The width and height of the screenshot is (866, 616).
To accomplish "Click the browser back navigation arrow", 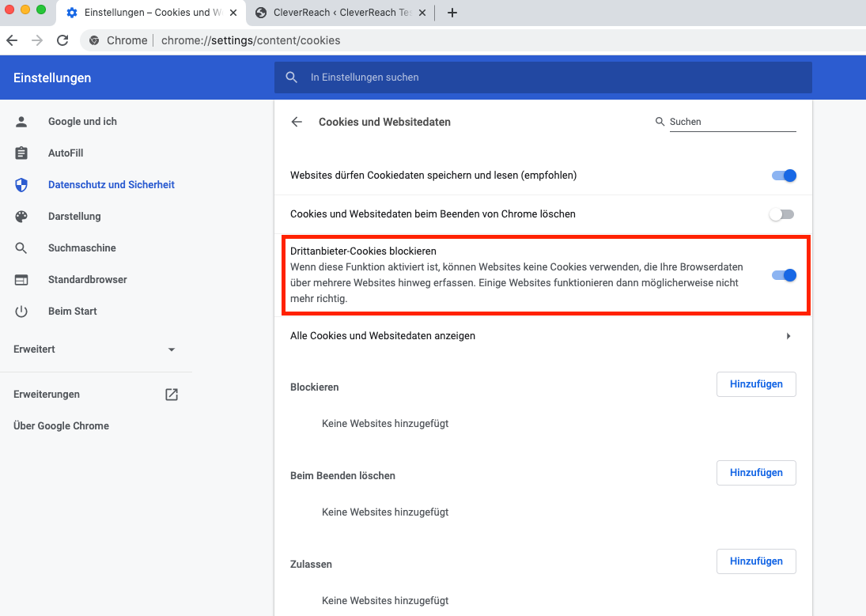I will [x=12, y=40].
